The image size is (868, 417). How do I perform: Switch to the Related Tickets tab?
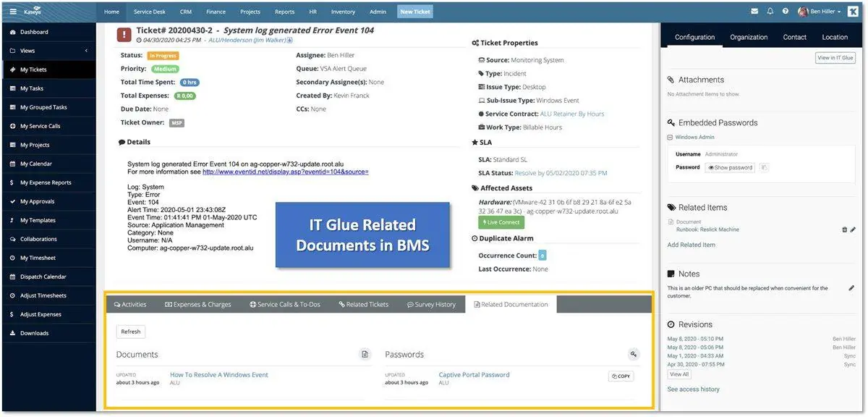point(363,305)
